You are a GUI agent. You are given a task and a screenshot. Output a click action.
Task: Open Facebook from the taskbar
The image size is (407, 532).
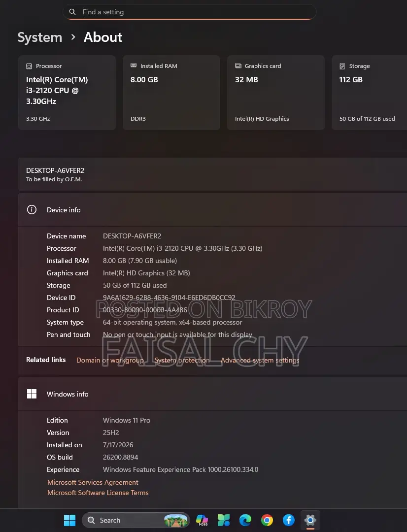(289, 520)
